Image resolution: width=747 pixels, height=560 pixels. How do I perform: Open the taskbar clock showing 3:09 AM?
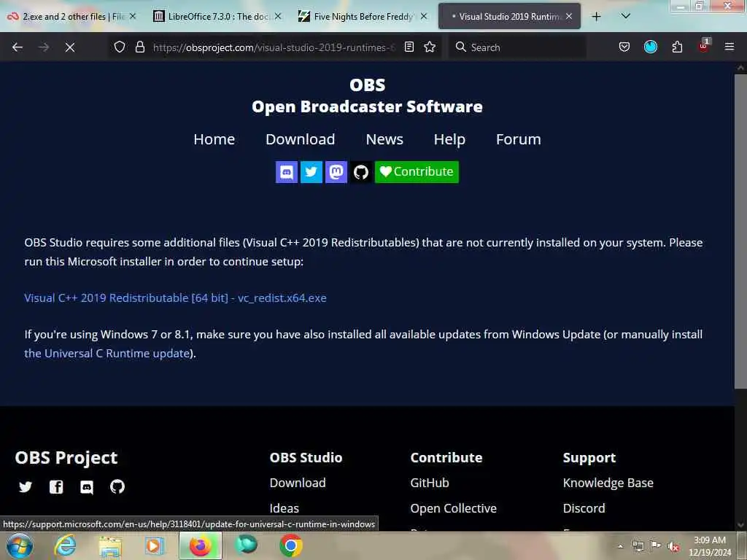click(710, 546)
